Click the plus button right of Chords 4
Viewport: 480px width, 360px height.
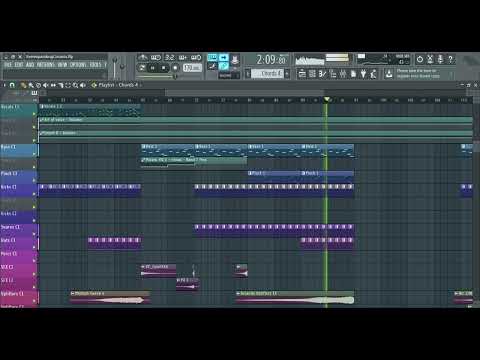(x=287, y=73)
